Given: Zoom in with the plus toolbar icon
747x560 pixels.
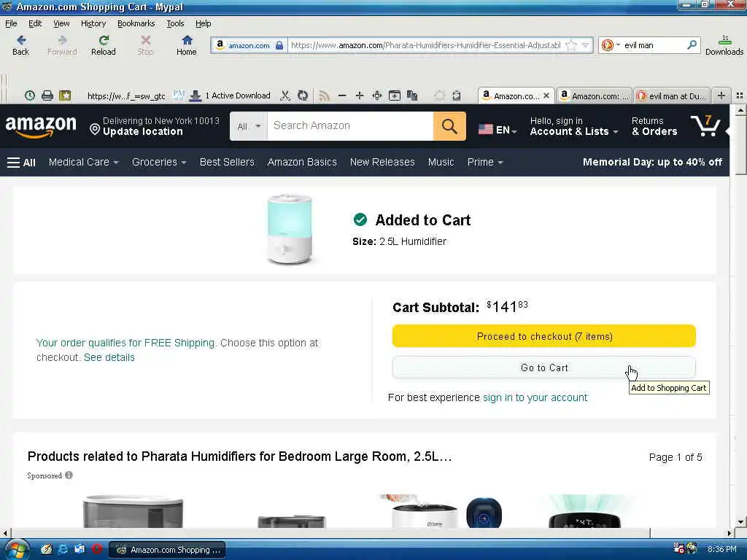Looking at the screenshot, I should tap(360, 96).
